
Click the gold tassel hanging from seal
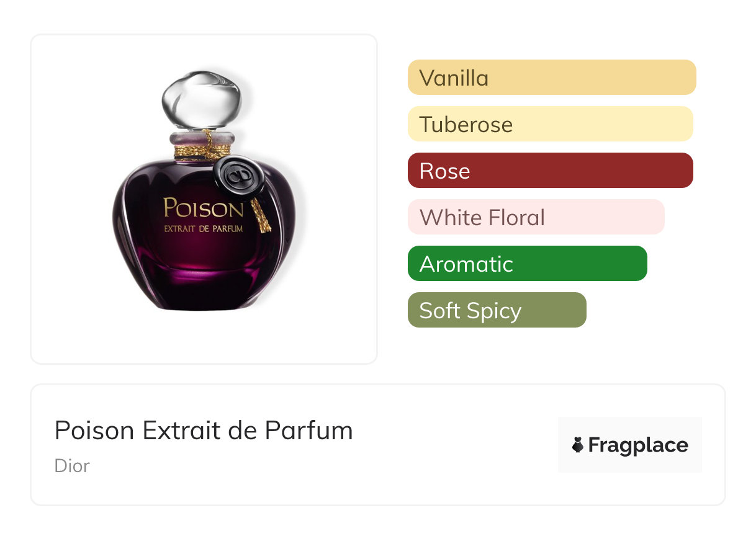point(261,215)
